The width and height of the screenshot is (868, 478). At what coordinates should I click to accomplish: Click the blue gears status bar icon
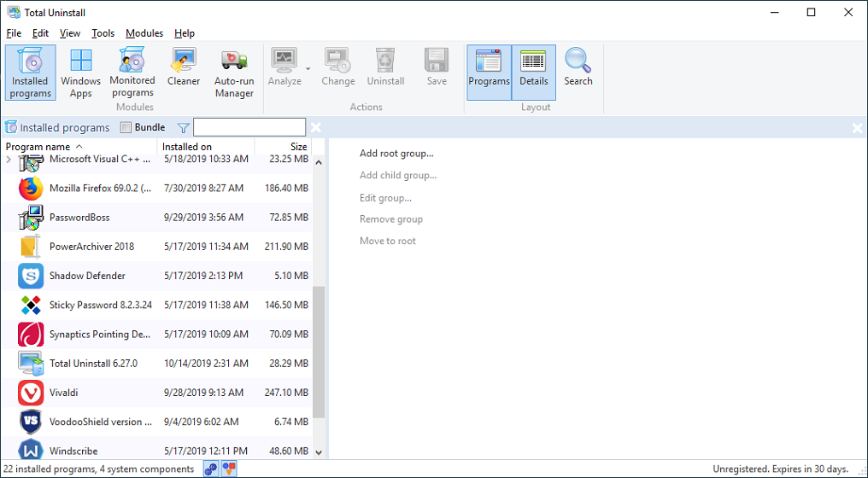[x=211, y=469]
